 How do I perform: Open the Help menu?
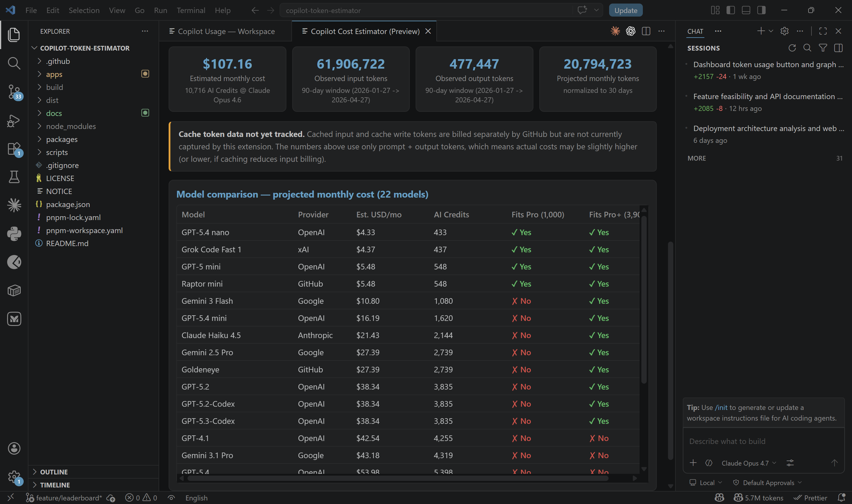tap(222, 10)
